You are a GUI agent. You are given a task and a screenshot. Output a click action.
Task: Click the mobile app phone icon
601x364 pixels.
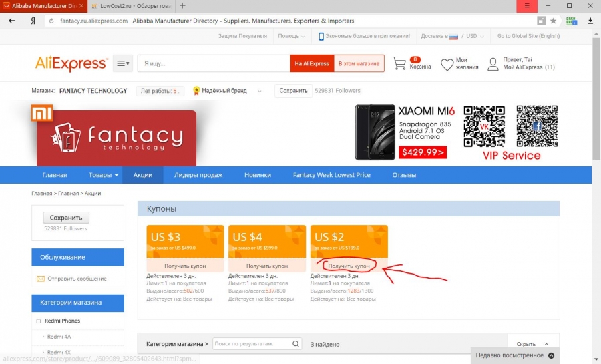click(x=321, y=36)
